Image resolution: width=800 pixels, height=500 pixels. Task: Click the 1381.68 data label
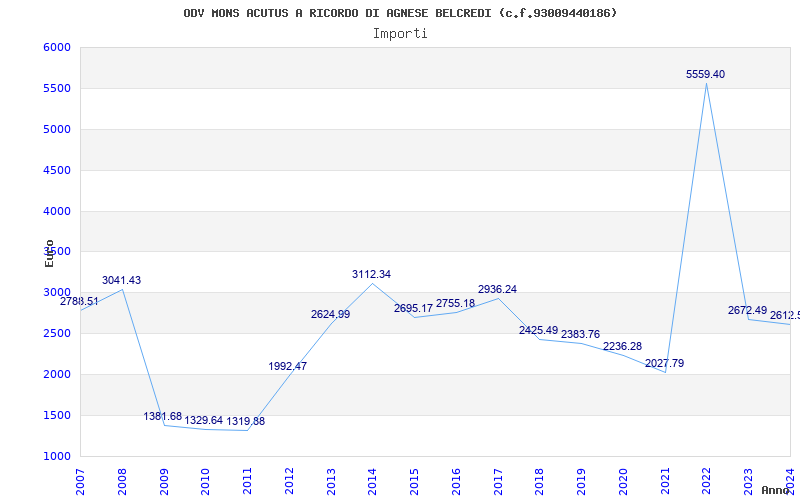163,416
